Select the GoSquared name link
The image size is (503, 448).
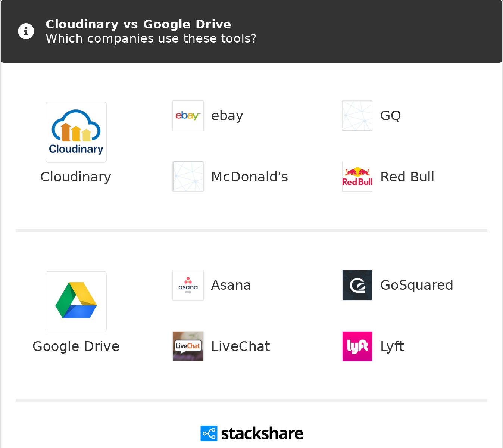416,285
